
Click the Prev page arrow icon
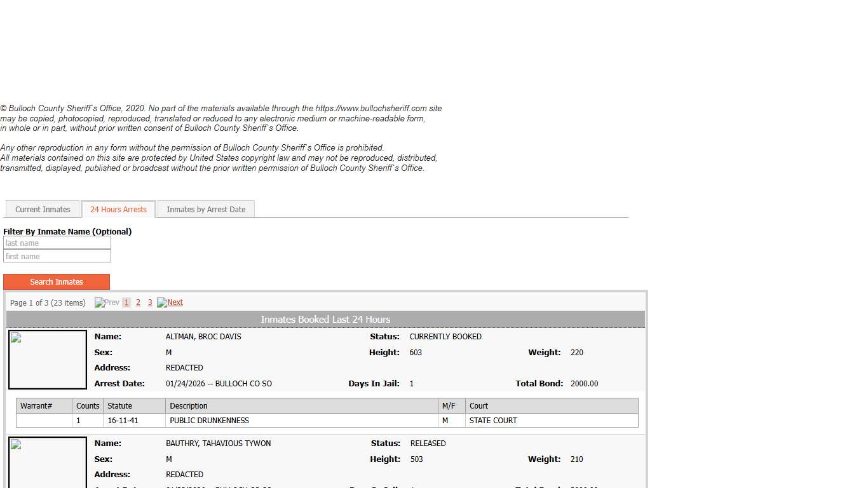(x=100, y=303)
